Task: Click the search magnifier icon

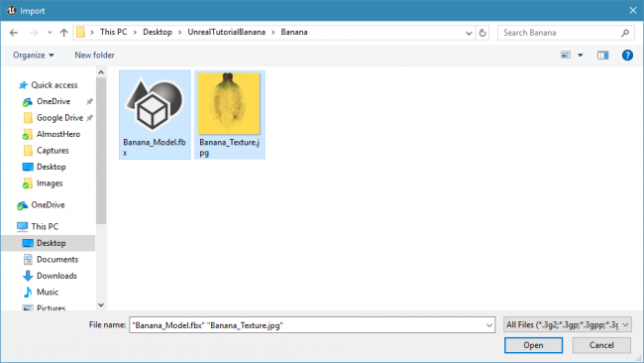Action: pos(625,33)
